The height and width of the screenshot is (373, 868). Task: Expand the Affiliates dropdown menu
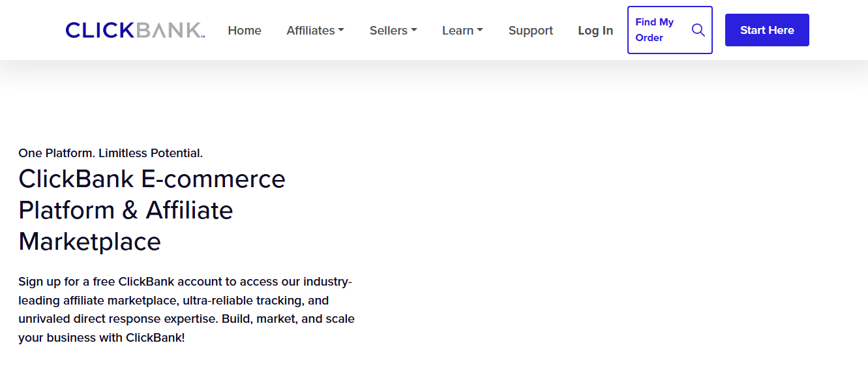click(316, 30)
